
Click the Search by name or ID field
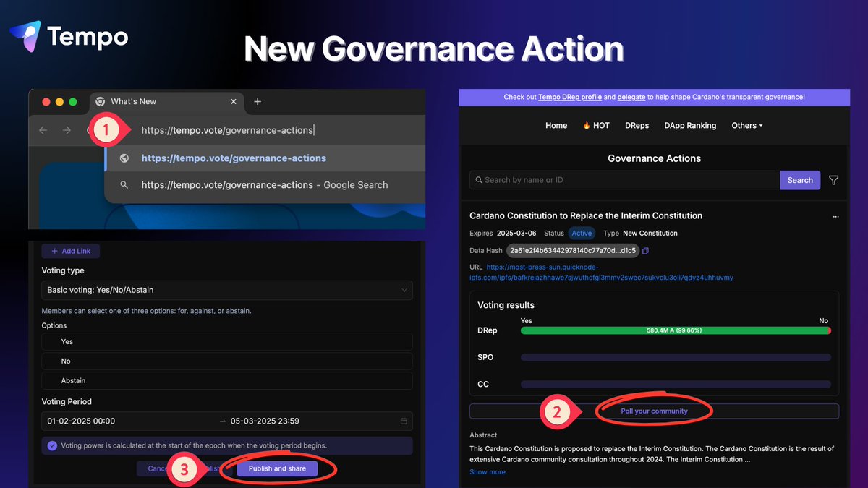click(x=624, y=180)
